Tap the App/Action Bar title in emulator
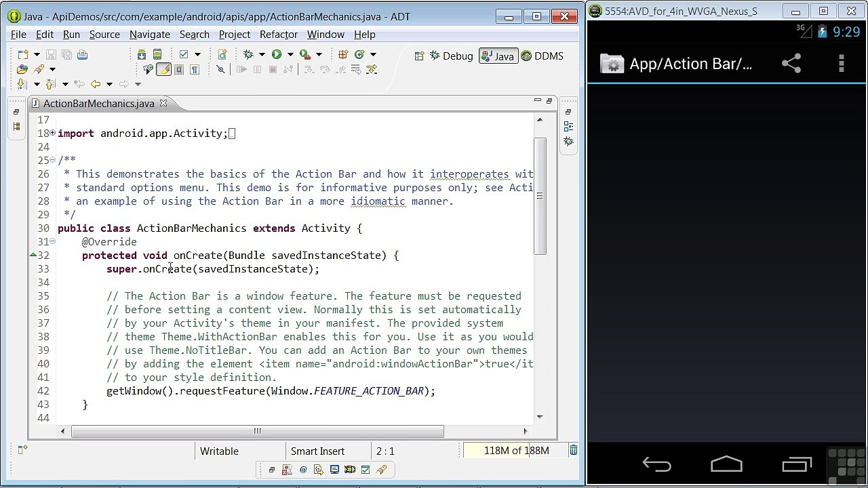The height and width of the screenshot is (488, 868). pos(690,64)
